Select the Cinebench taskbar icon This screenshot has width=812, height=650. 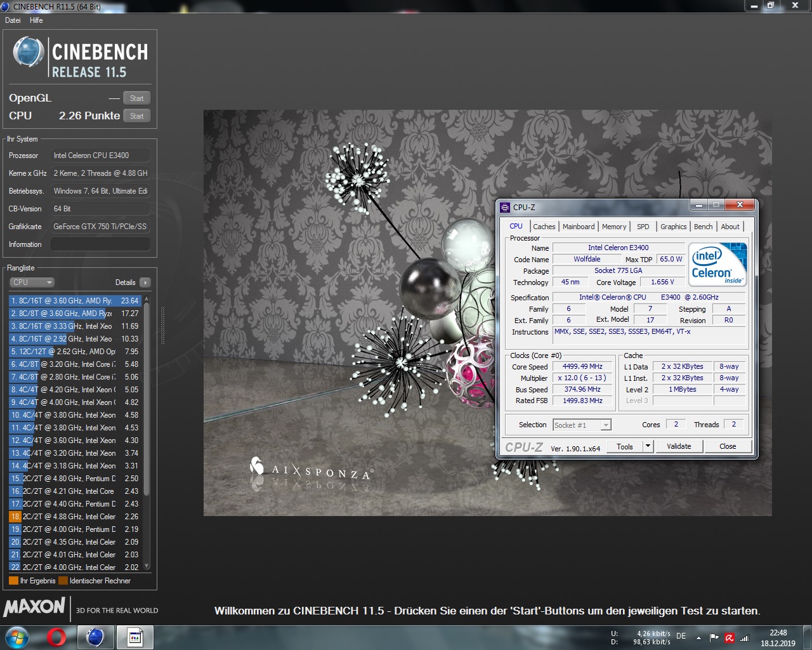[x=95, y=637]
